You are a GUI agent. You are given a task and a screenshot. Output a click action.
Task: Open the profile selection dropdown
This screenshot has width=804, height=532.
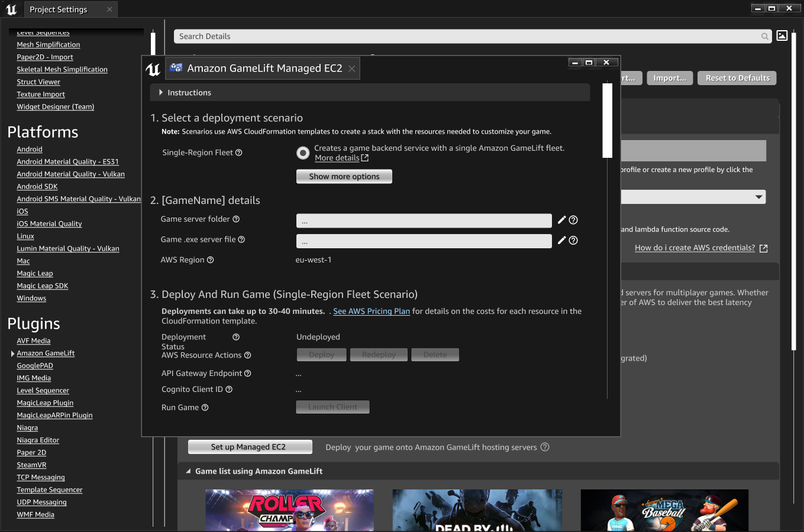tap(758, 197)
